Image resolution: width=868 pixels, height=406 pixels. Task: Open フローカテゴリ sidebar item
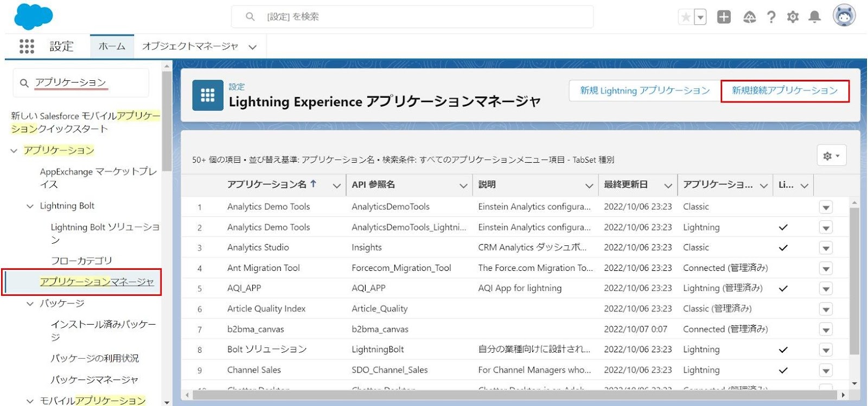pyautogui.click(x=81, y=261)
